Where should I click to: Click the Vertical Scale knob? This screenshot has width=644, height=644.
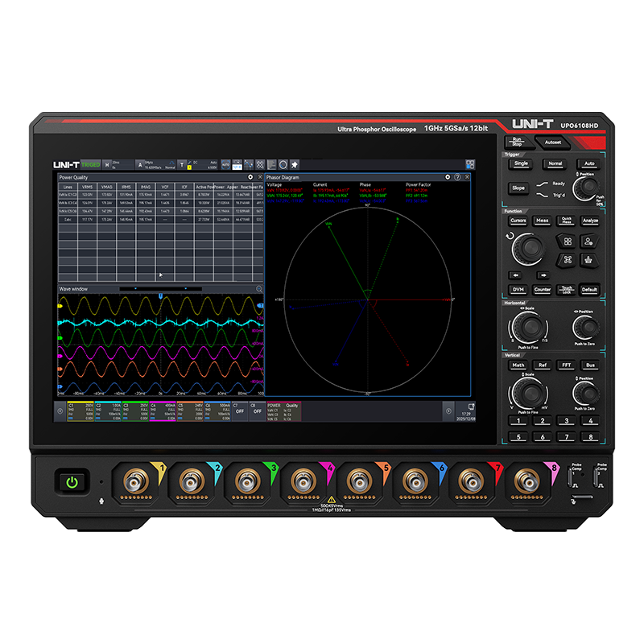click(529, 393)
